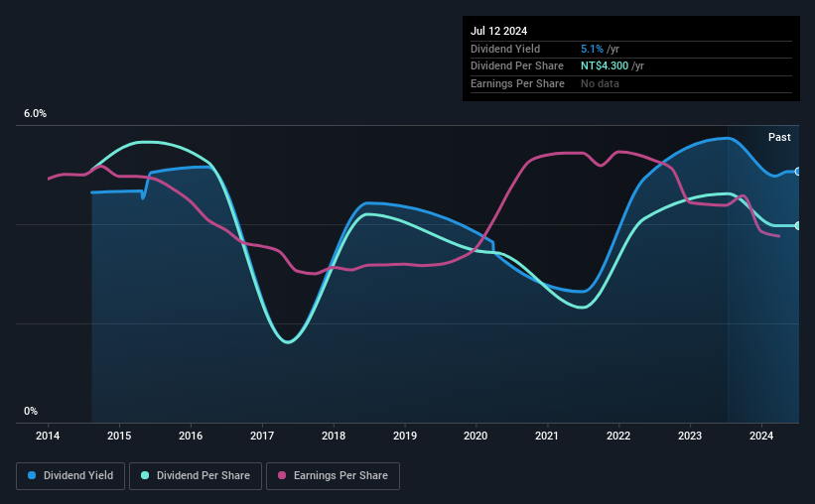815x504 pixels.
Task: Click the No data earnings value
Action: pyautogui.click(x=600, y=83)
